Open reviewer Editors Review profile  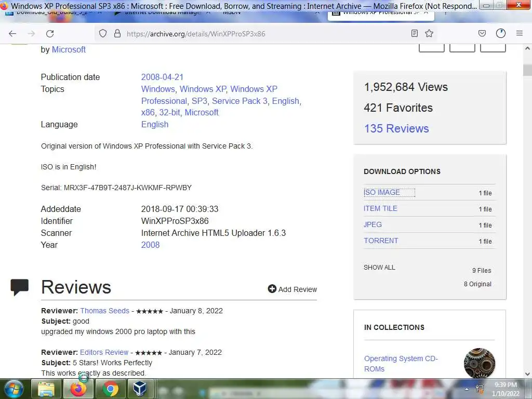click(104, 352)
